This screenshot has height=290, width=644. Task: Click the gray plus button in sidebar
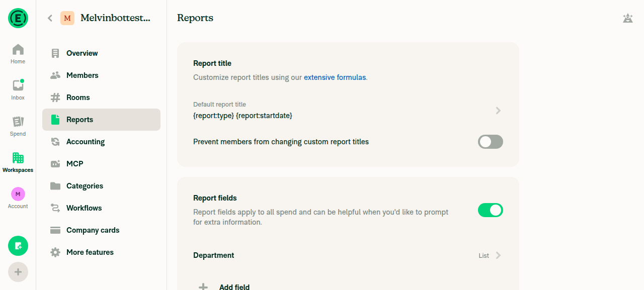(18, 272)
